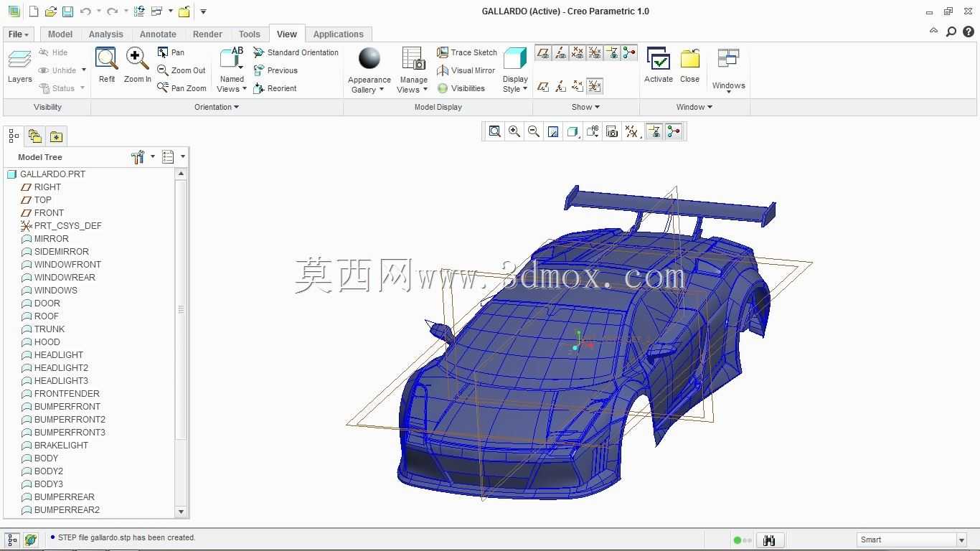This screenshot has height=551, width=980.
Task: Toggle csys tag display in the ribbon
Action: tap(595, 87)
